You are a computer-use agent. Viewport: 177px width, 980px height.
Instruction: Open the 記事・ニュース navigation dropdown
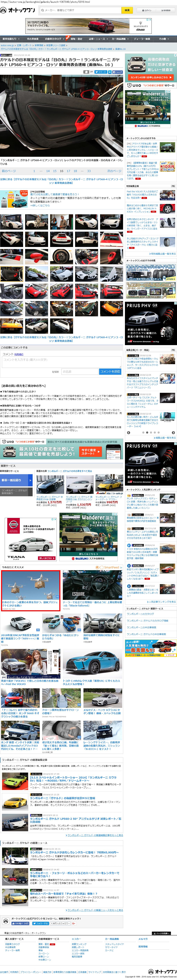(98, 39)
